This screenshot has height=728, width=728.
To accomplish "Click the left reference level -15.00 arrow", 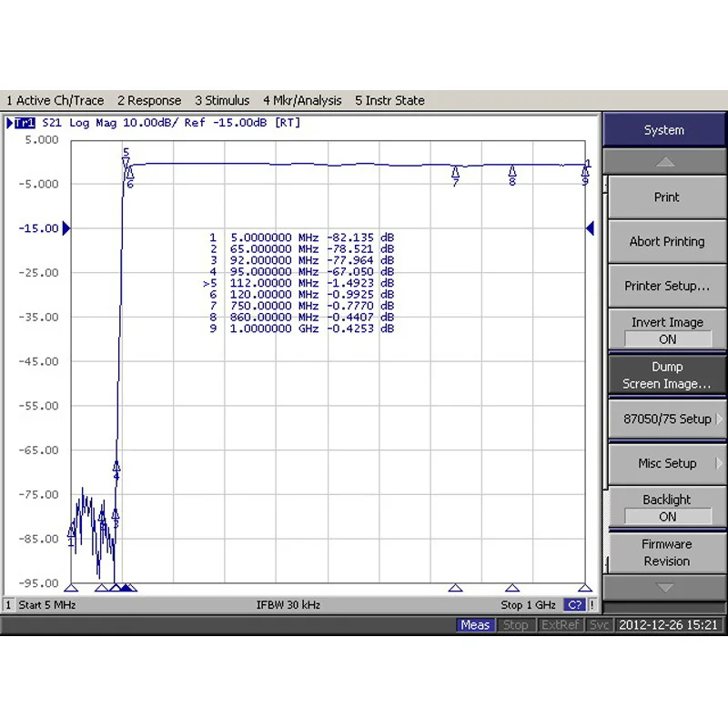I will [x=66, y=228].
